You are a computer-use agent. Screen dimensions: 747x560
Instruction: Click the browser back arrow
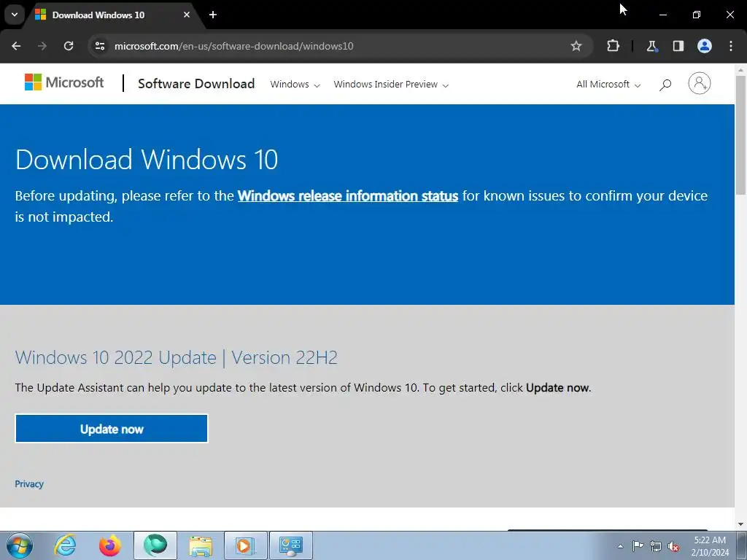(x=16, y=46)
